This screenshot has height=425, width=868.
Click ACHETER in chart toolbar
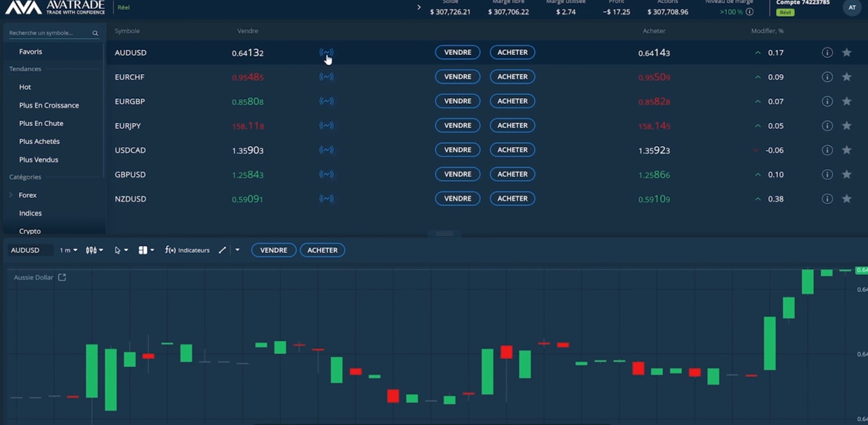322,250
